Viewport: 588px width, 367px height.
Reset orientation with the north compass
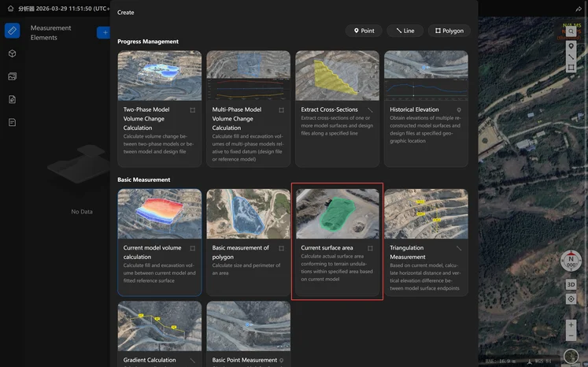click(x=571, y=262)
